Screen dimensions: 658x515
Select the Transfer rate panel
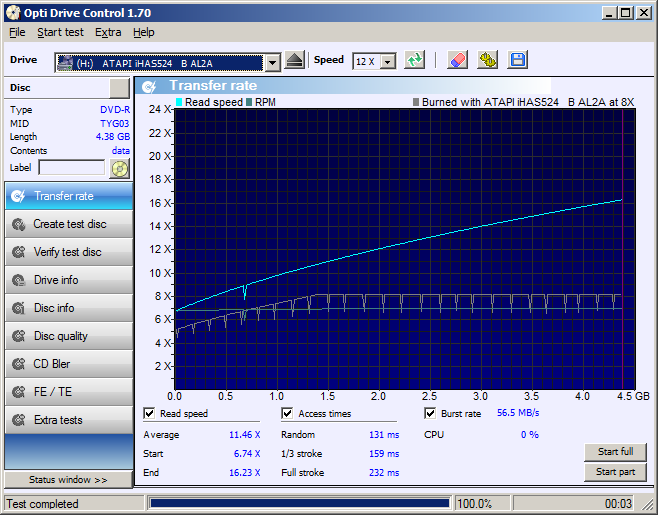click(69, 196)
